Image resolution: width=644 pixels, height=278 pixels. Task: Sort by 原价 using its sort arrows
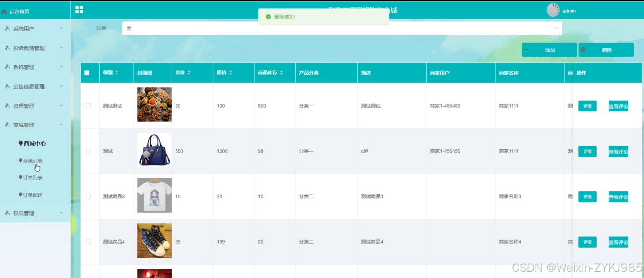[231, 73]
